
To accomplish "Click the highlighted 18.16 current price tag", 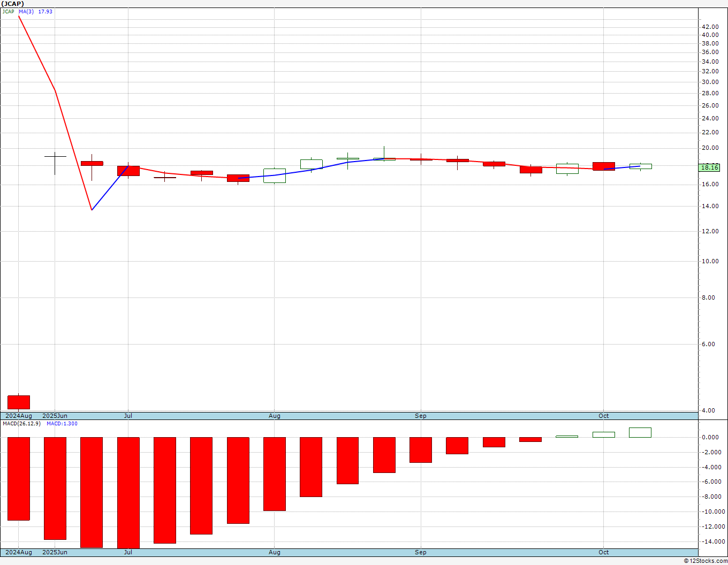I will pyautogui.click(x=709, y=167).
